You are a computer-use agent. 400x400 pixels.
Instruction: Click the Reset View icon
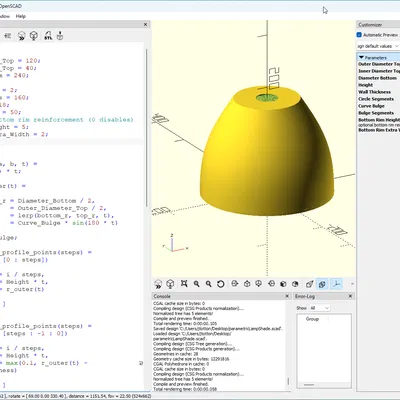221,284
